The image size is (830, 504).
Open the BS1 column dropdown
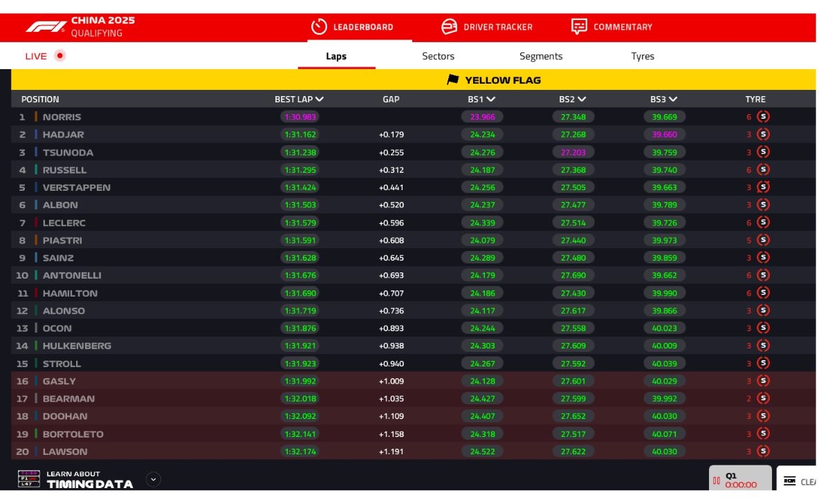point(490,100)
